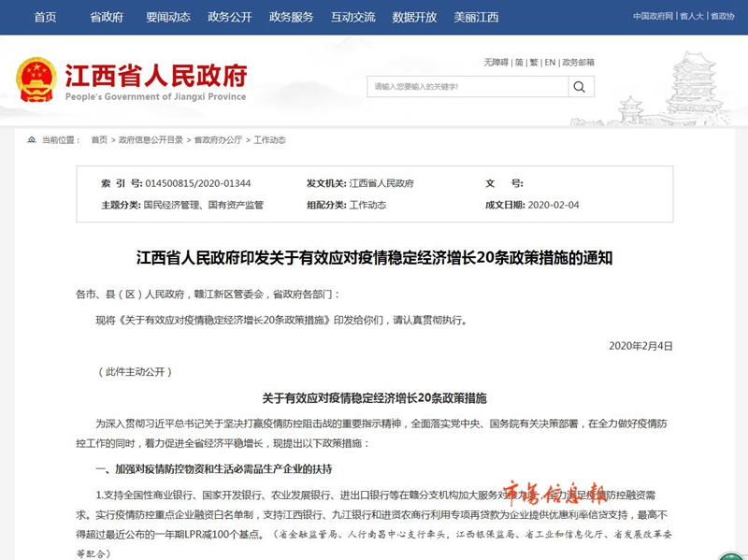Click section heading 一、加强对疫情防控物资和生活必需品生产企业的扶持

(214, 469)
